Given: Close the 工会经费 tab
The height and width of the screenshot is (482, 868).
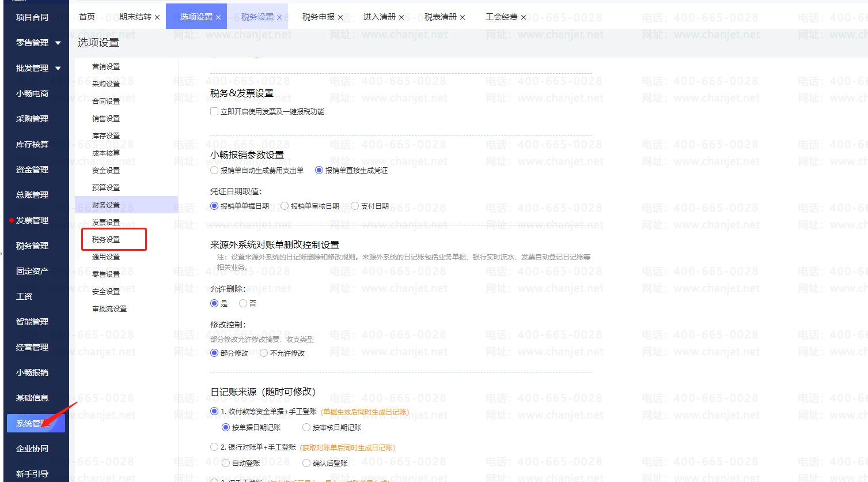Looking at the screenshot, I should click(x=524, y=17).
